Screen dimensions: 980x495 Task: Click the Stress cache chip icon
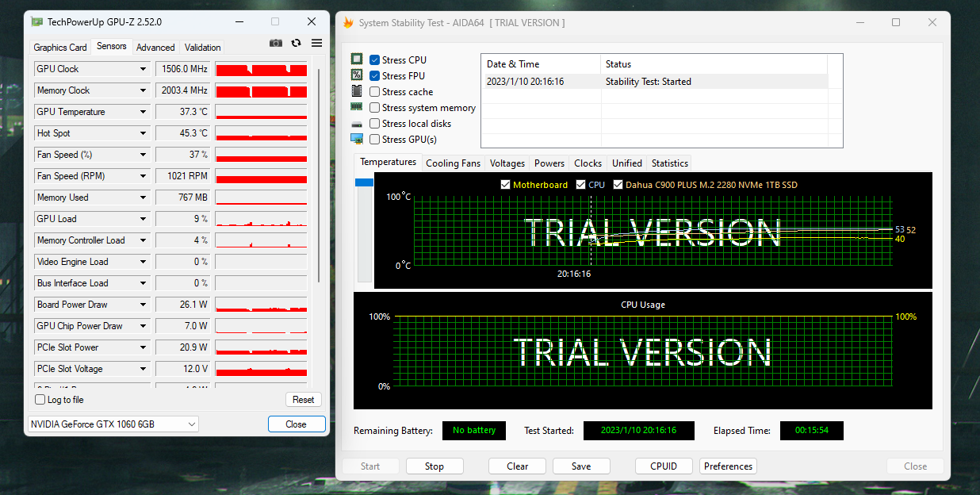click(x=357, y=91)
